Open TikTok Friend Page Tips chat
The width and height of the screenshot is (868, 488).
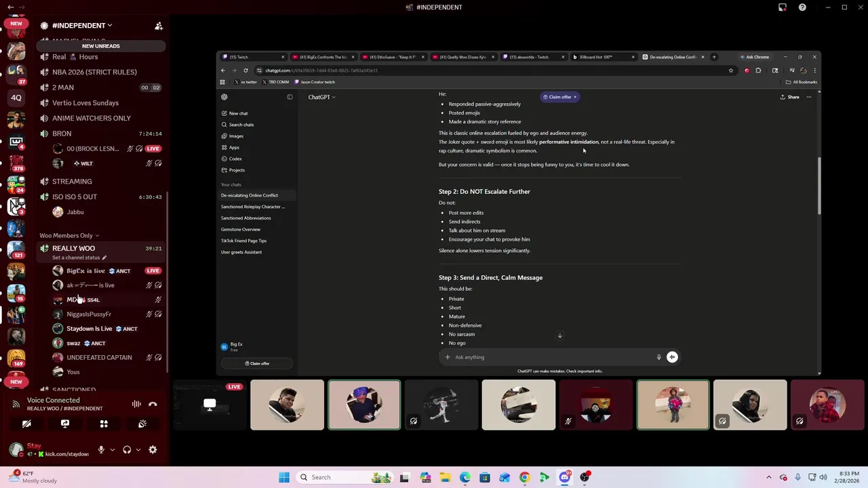tap(243, 241)
